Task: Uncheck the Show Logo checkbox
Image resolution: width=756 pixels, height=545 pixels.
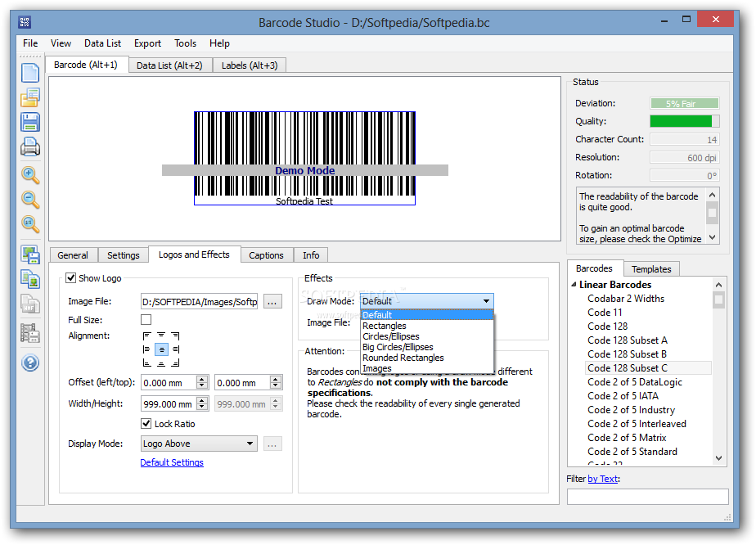Action: [x=71, y=277]
